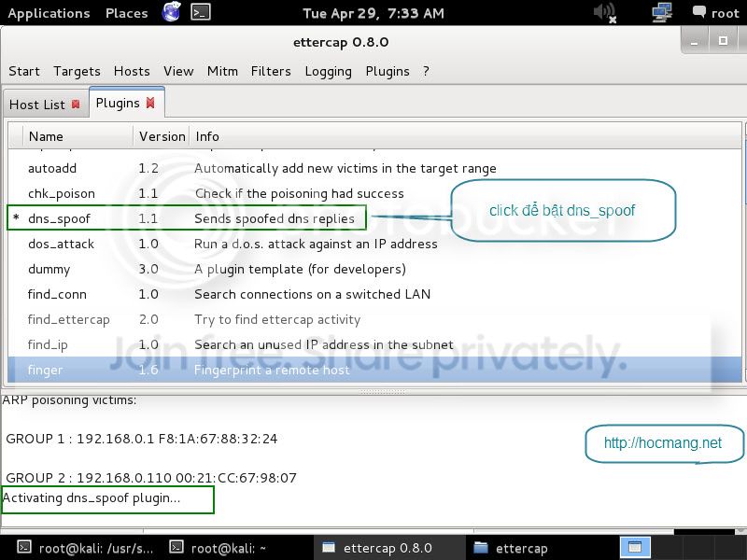Viewport: 747px width, 560px height.
Task: Open the ? help menu
Action: click(x=426, y=72)
